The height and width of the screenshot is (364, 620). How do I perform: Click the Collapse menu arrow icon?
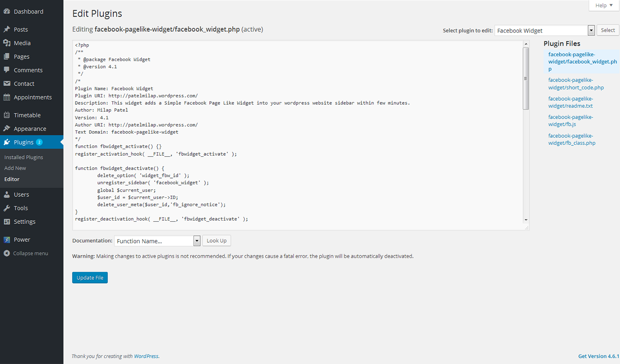(7, 253)
